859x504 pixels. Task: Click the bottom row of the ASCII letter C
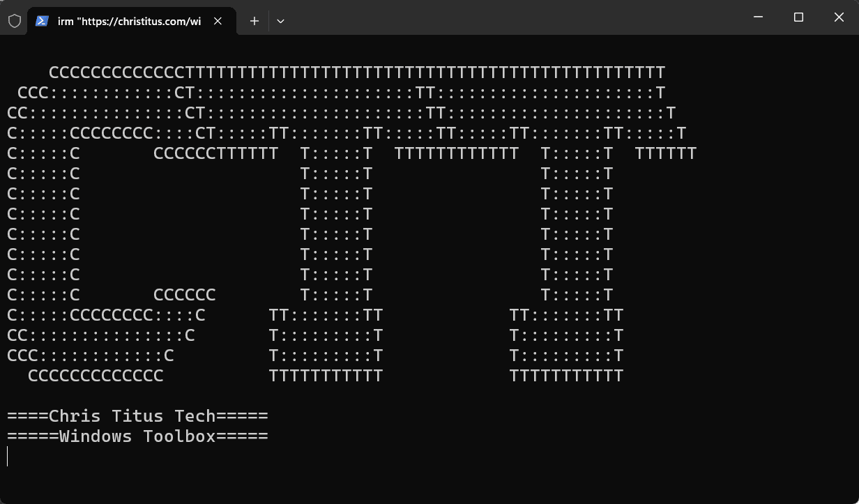[96, 376]
